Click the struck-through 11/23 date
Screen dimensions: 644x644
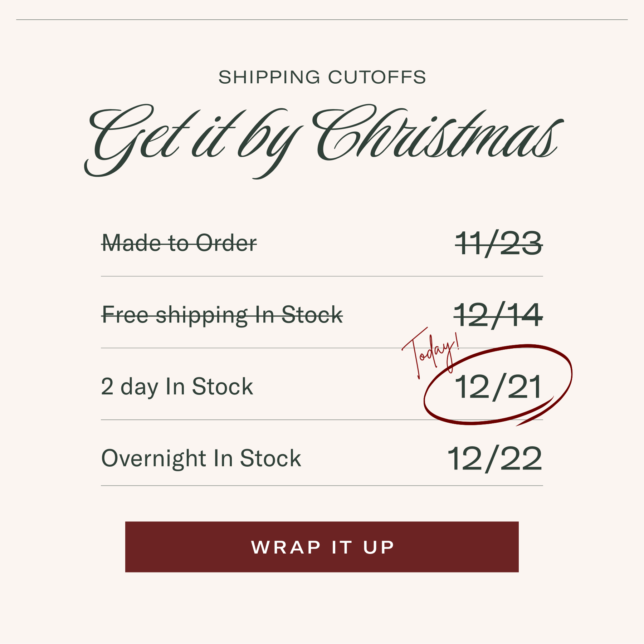click(x=498, y=244)
